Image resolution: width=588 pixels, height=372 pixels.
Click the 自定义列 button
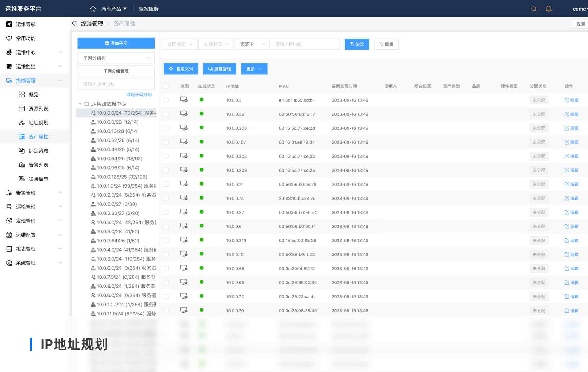181,69
